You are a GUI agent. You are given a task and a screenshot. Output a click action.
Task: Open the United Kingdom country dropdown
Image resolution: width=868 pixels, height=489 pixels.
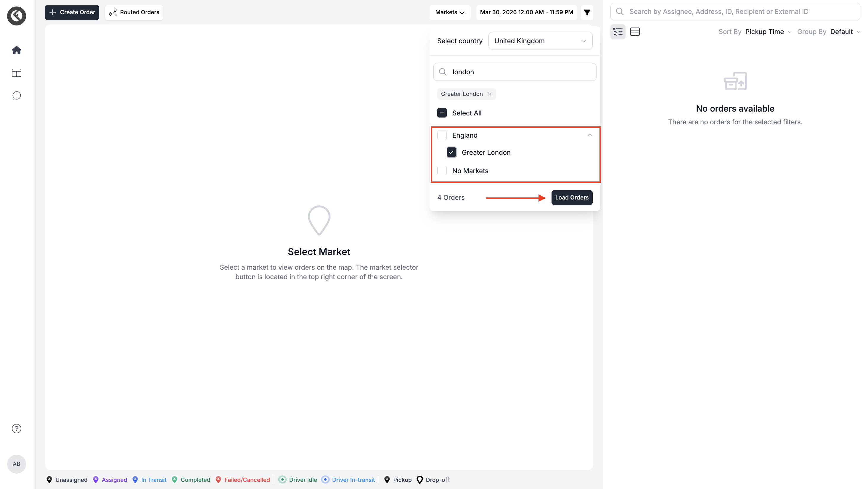pos(540,41)
